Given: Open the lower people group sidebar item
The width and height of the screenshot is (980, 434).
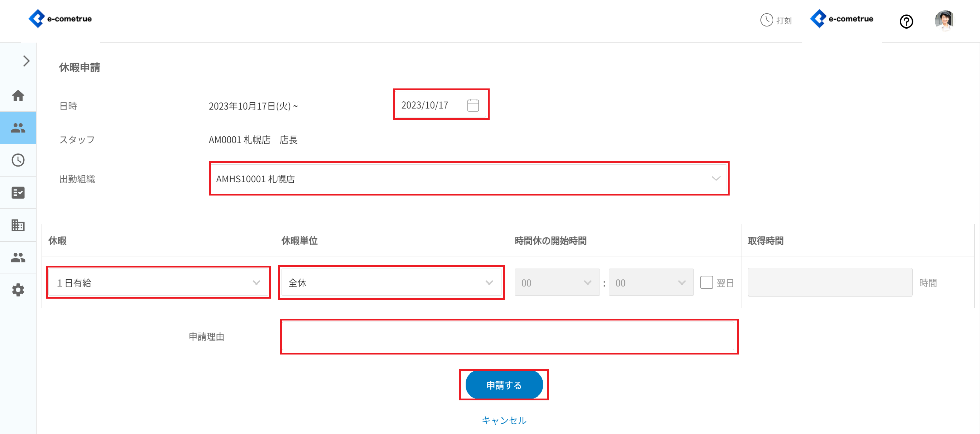Looking at the screenshot, I should click(x=18, y=257).
